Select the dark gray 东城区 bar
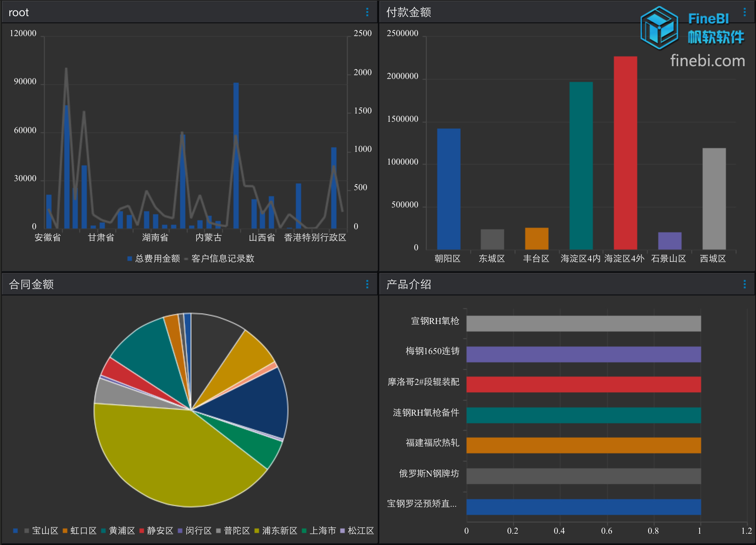The width and height of the screenshot is (756, 545). point(492,239)
